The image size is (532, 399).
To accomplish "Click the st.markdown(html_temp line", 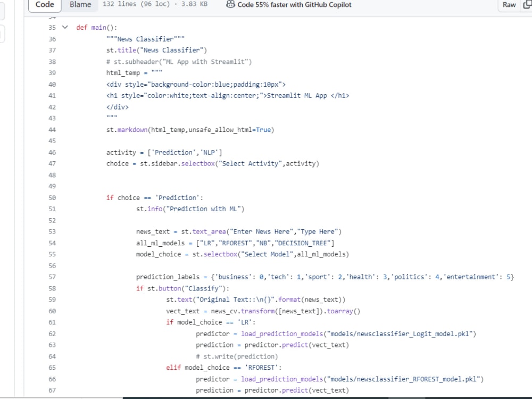I will point(190,130).
